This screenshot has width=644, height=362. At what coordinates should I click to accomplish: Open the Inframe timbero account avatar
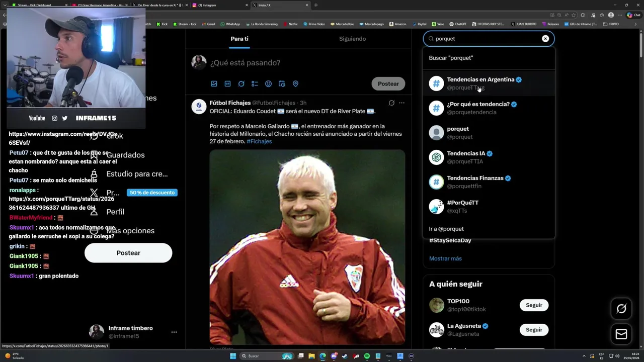[97, 332]
